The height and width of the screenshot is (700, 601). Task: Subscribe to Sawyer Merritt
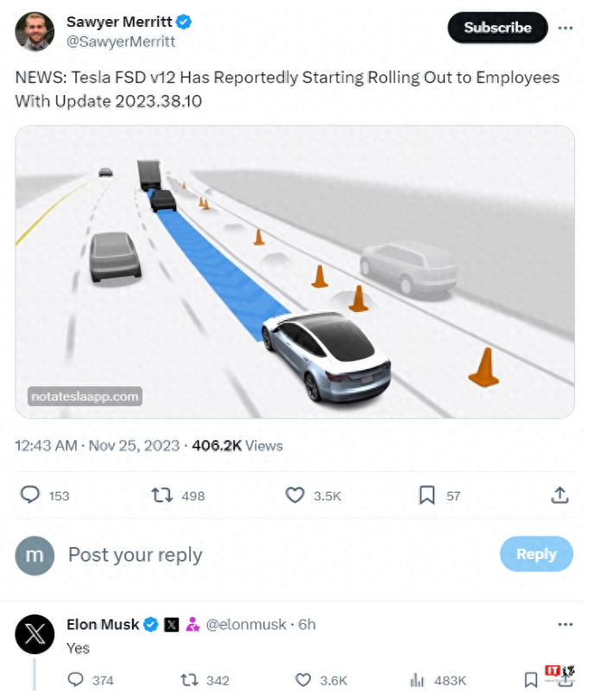point(497,28)
